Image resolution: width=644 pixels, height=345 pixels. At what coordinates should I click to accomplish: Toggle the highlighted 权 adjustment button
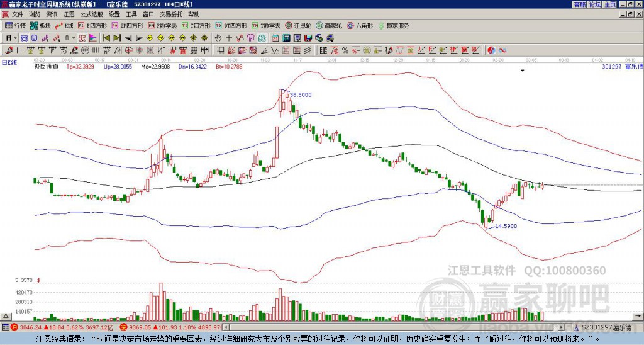pyautogui.click(x=82, y=38)
